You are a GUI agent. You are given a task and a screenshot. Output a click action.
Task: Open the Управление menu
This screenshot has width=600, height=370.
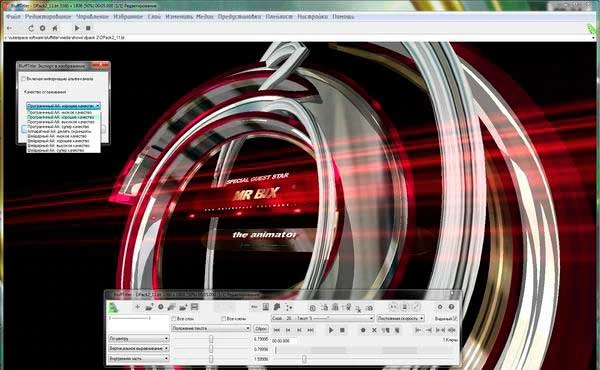(92, 16)
